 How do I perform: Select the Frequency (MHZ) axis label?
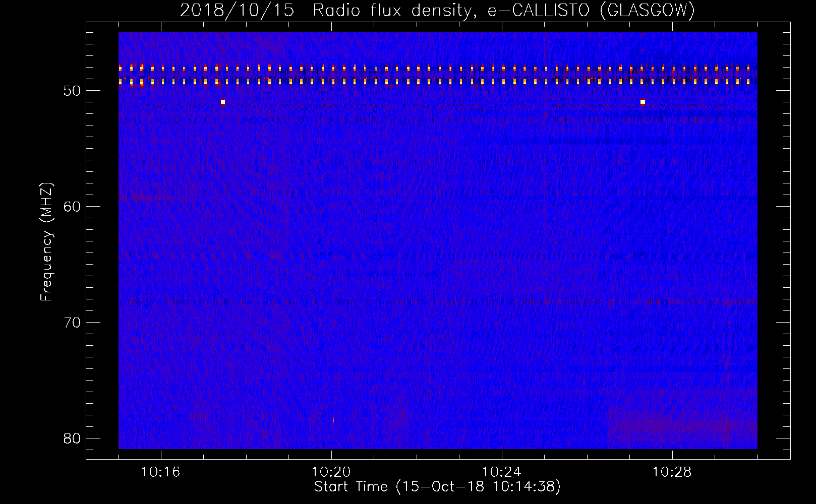coord(46,242)
